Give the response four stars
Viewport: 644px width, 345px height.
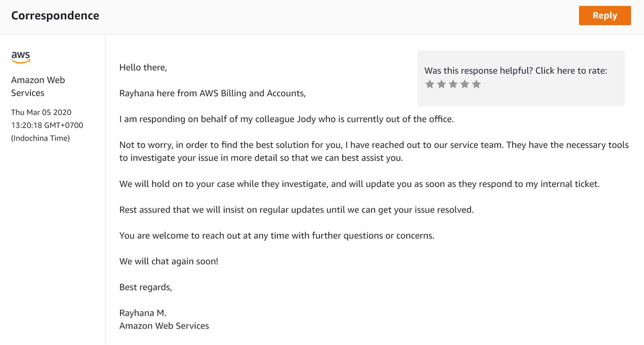tap(465, 84)
